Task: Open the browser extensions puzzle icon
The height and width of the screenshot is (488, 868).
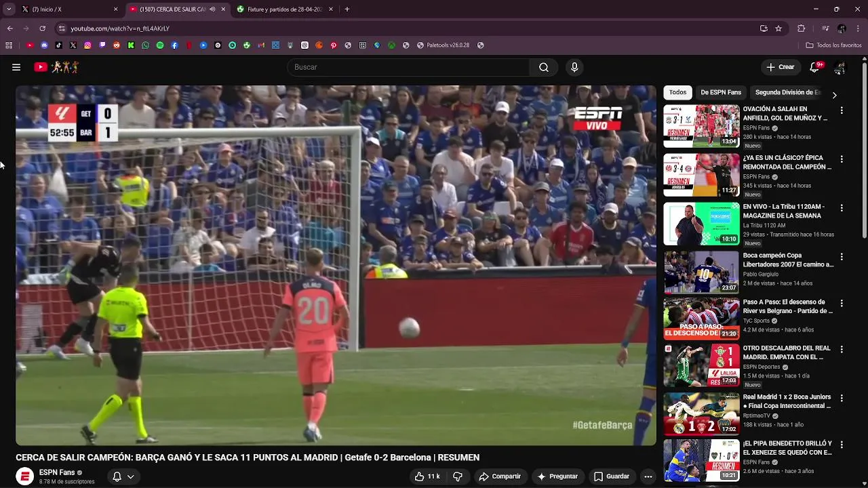Action: [802, 28]
